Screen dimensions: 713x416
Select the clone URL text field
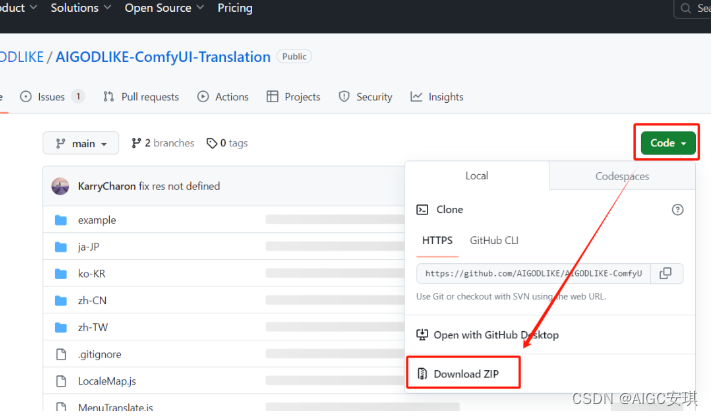(534, 273)
